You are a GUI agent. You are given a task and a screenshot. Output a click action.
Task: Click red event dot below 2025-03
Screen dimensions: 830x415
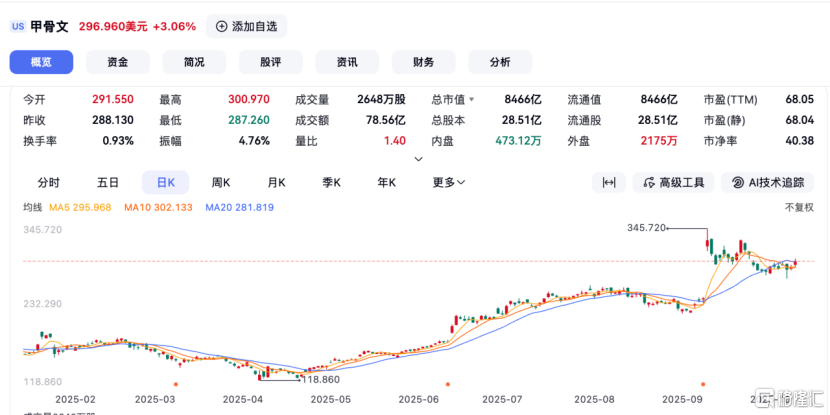(176, 383)
